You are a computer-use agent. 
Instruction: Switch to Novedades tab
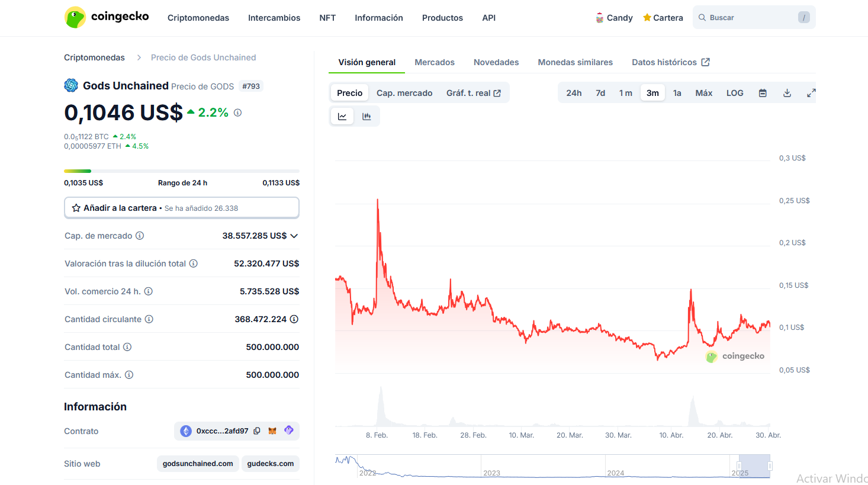[496, 62]
